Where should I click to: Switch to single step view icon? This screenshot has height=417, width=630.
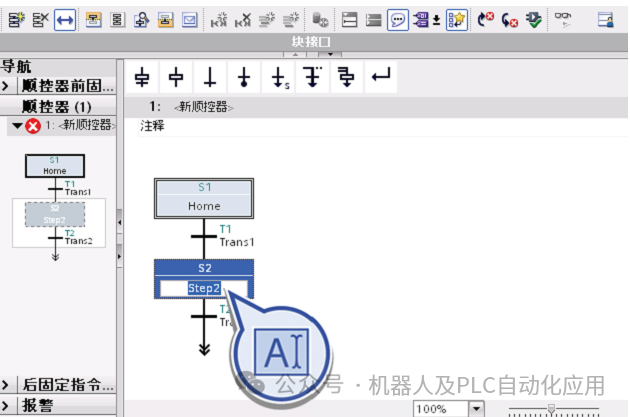click(x=141, y=20)
